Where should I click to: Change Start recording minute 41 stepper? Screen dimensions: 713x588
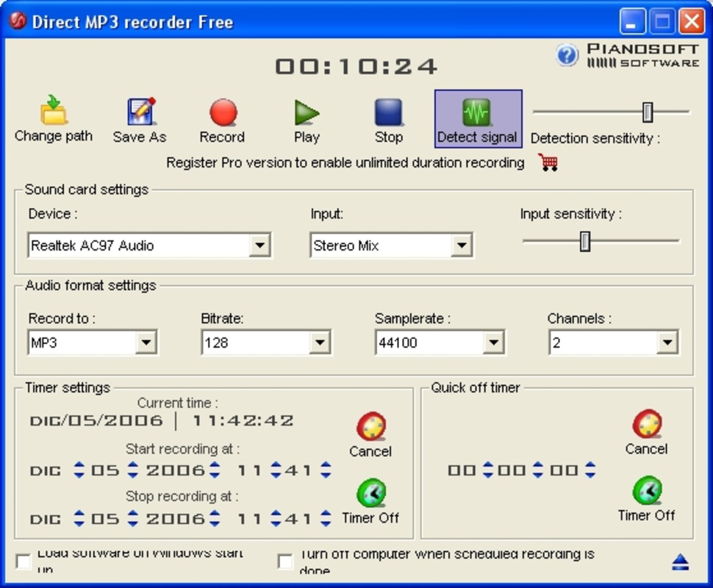326,470
